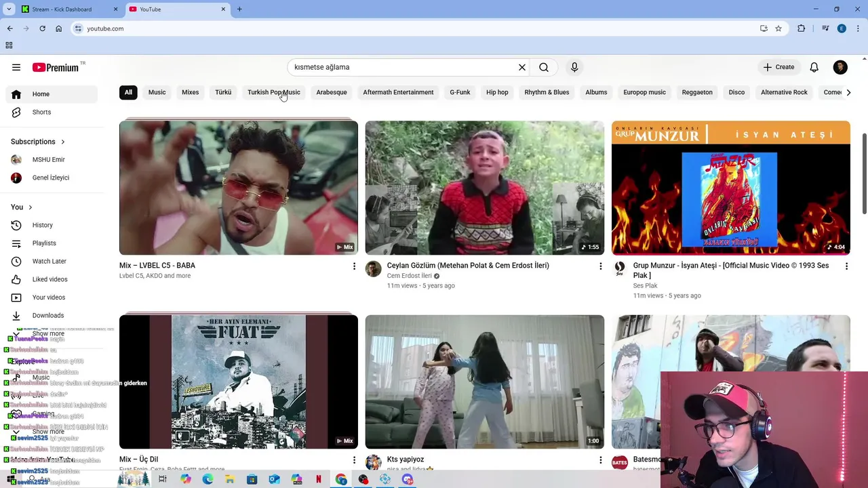Click the Ses Plak channel avatar
The height and width of the screenshot is (488, 868).
pyautogui.click(x=620, y=269)
